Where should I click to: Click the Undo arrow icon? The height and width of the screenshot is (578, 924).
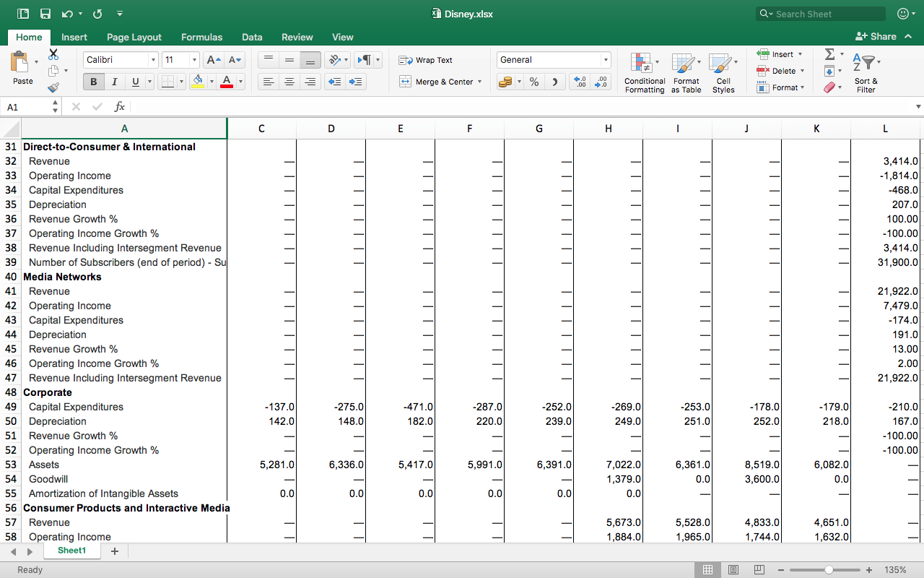[67, 14]
